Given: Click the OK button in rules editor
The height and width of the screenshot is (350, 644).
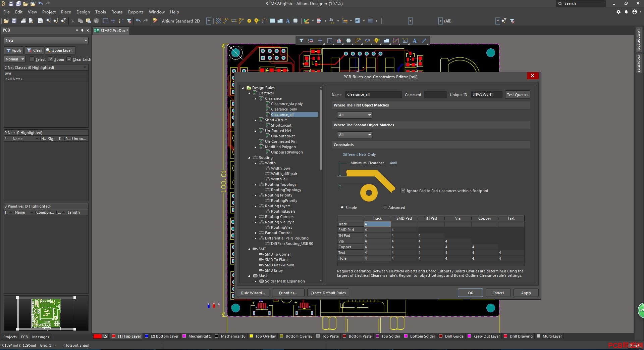Looking at the screenshot, I should pyautogui.click(x=470, y=293).
